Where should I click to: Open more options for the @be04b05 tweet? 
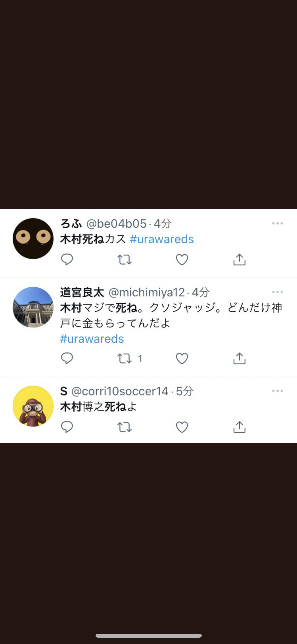click(277, 223)
